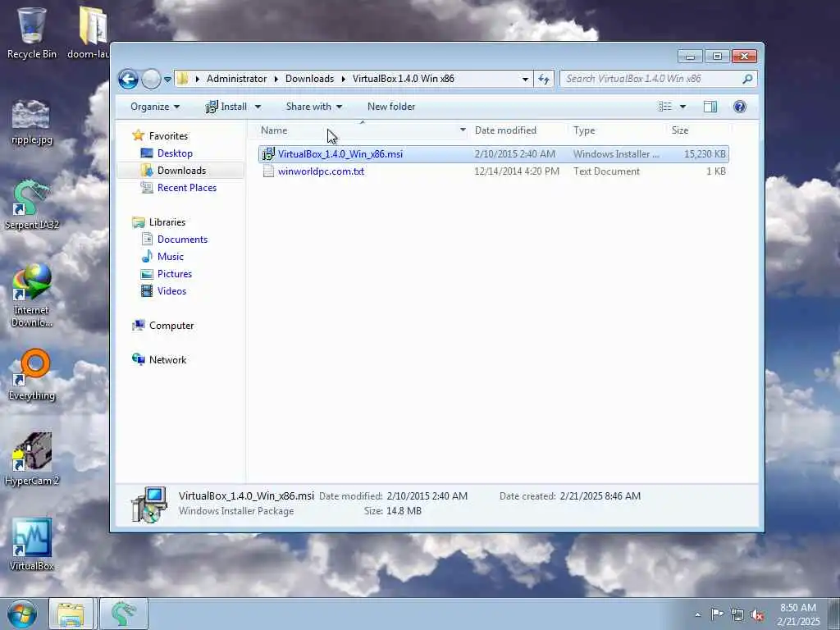Viewport: 840px width, 630px height.
Task: Expand arrow after Administrator breadcrumb
Action: 276,79
